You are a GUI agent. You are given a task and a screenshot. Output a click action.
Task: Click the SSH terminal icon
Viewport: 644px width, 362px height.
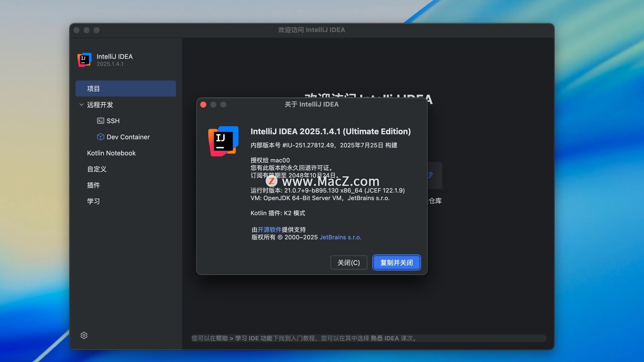(x=100, y=121)
